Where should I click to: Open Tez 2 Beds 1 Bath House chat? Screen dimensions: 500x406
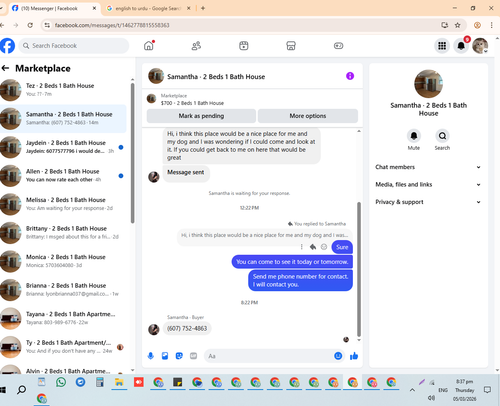coord(63,90)
